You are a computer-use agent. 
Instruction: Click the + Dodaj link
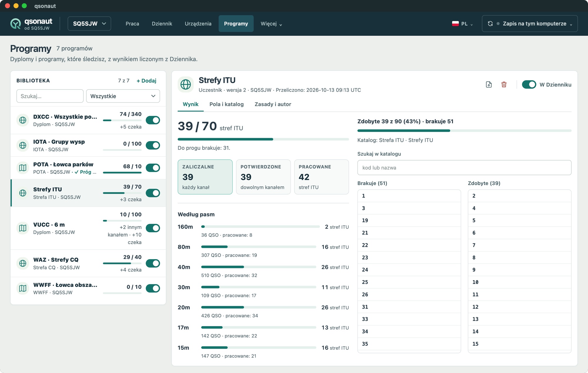(146, 81)
